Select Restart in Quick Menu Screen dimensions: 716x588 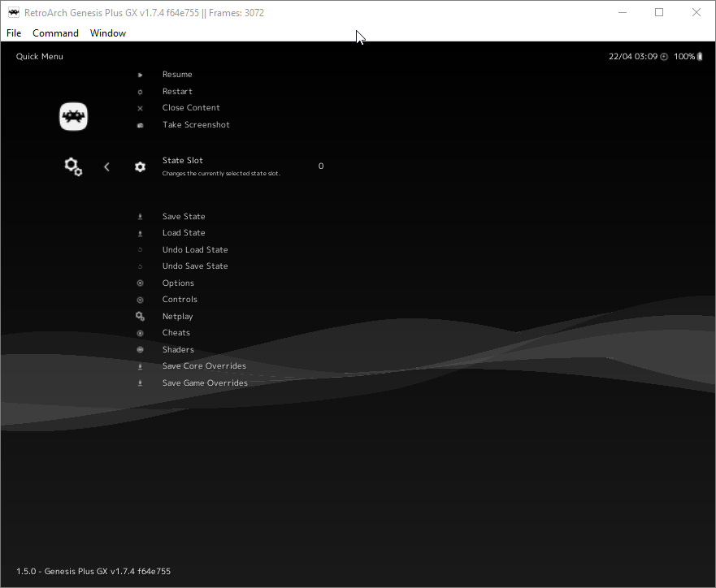177,91
